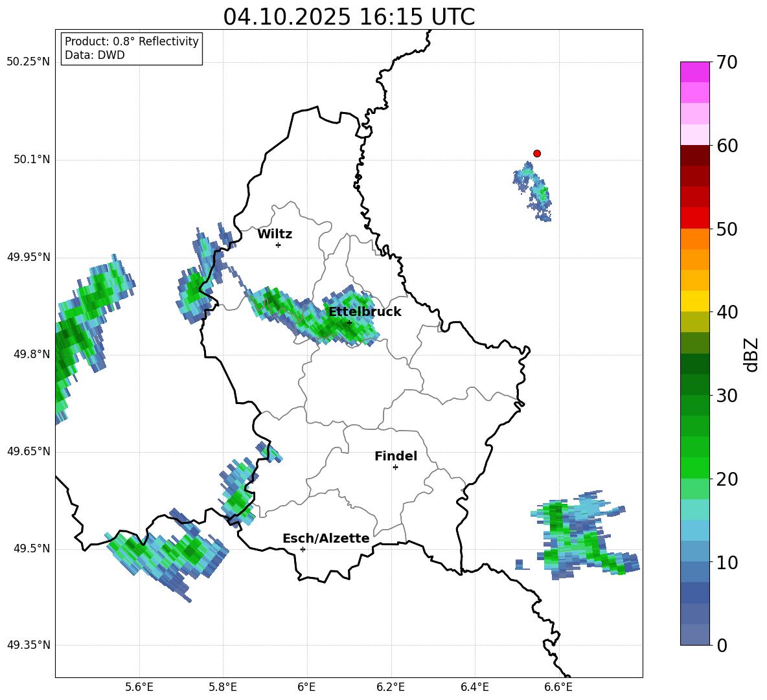
Task: Click the red dot radar site marker
Action: click(536, 153)
